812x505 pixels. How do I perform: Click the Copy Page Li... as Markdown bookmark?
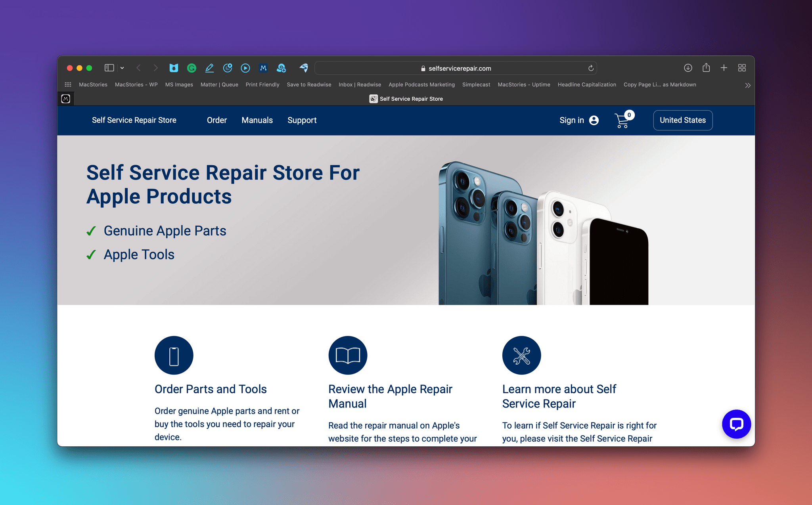pyautogui.click(x=660, y=84)
